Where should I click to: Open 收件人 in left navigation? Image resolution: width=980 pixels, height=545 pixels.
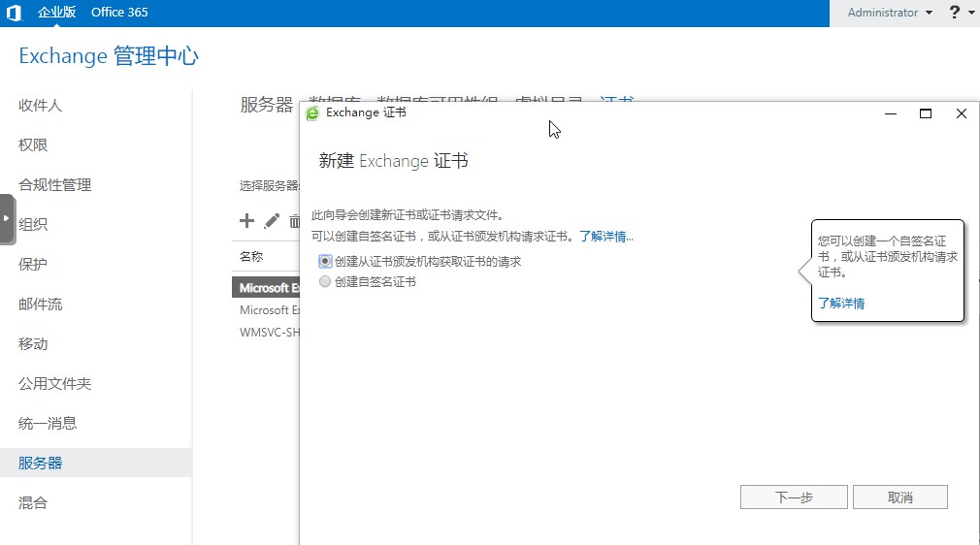pyautogui.click(x=40, y=105)
